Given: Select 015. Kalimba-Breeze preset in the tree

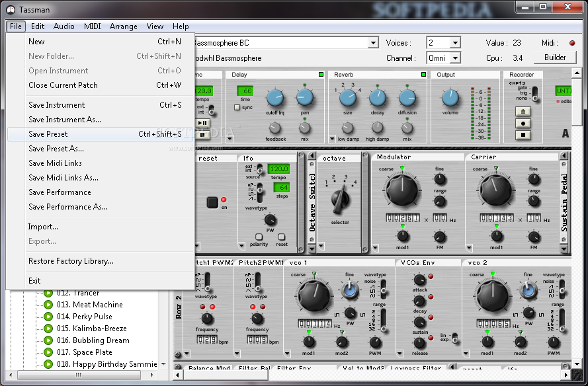Looking at the screenshot, I should [91, 328].
